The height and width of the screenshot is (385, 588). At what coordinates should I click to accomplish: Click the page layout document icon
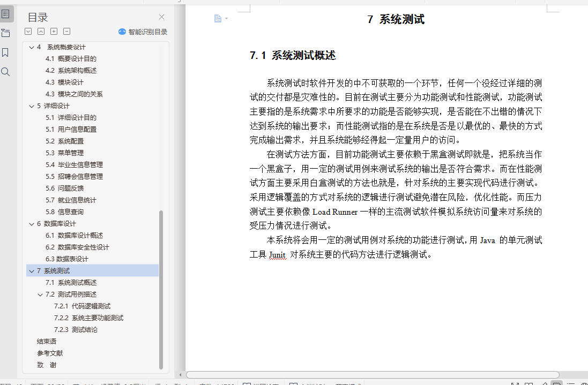[218, 18]
